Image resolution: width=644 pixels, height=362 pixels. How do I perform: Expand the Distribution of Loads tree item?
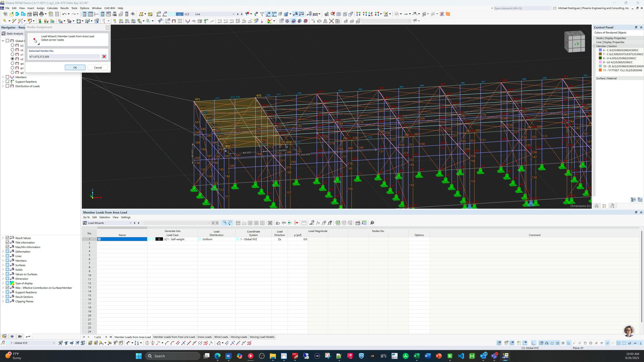click(x=3, y=86)
